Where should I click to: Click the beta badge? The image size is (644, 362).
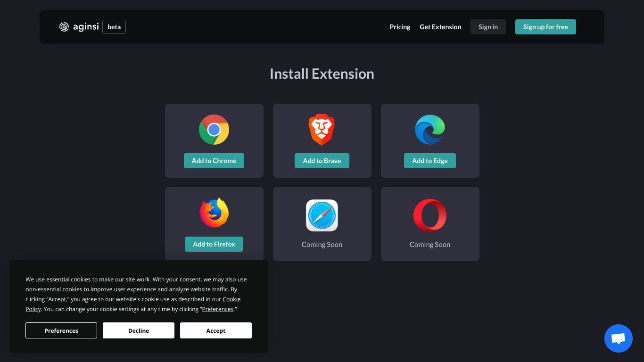114,27
